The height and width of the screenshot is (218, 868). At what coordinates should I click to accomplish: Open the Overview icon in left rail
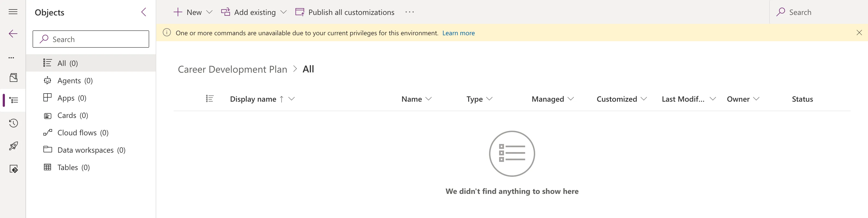click(14, 78)
